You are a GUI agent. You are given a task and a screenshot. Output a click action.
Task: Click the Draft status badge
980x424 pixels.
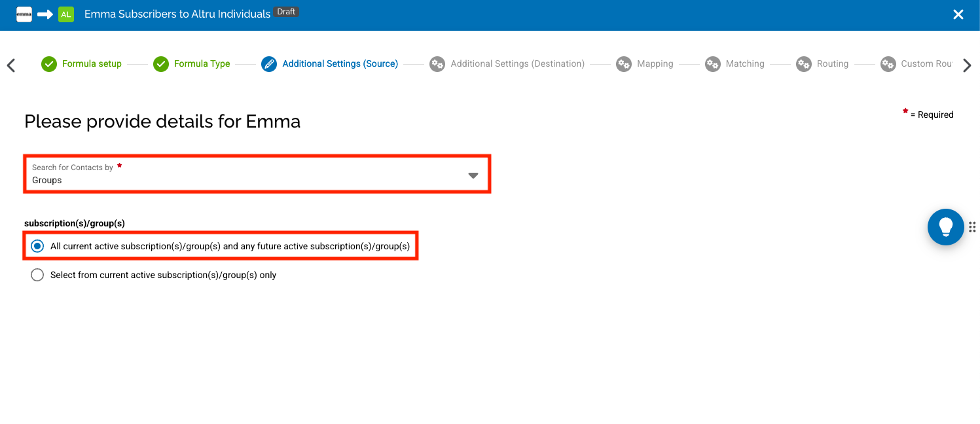(x=287, y=12)
